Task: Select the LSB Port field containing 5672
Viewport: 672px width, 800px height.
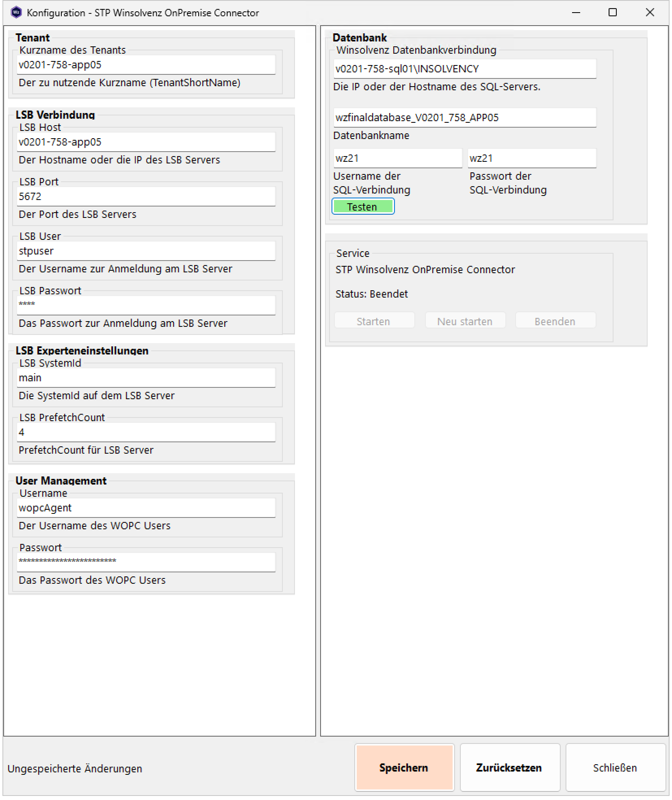Action: 146,196
